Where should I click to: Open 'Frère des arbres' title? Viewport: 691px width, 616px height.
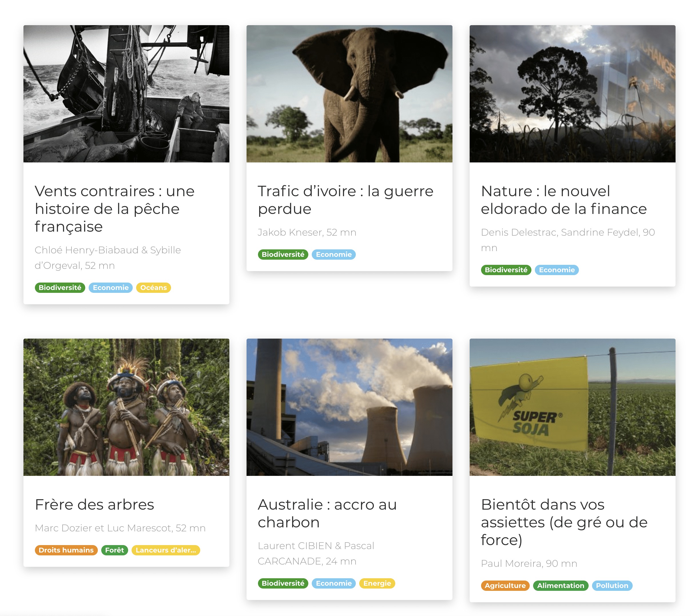coord(94,505)
